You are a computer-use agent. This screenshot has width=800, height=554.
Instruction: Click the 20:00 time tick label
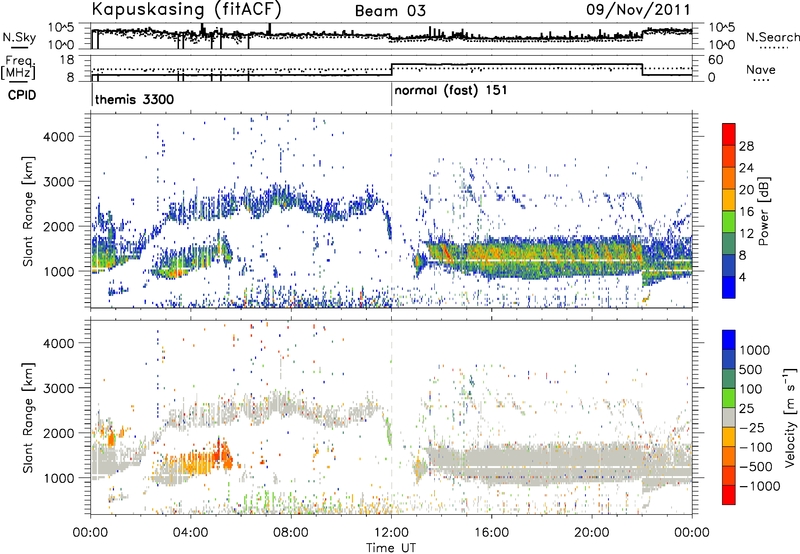(592, 533)
